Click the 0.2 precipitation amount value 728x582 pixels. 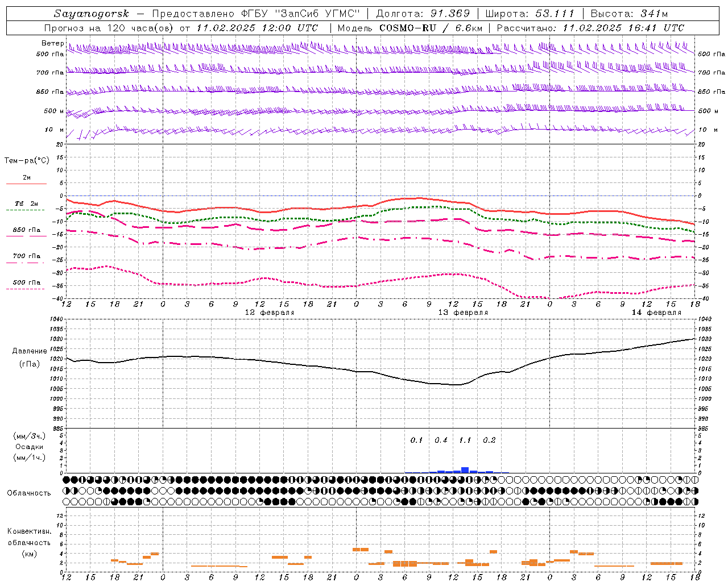tap(489, 440)
